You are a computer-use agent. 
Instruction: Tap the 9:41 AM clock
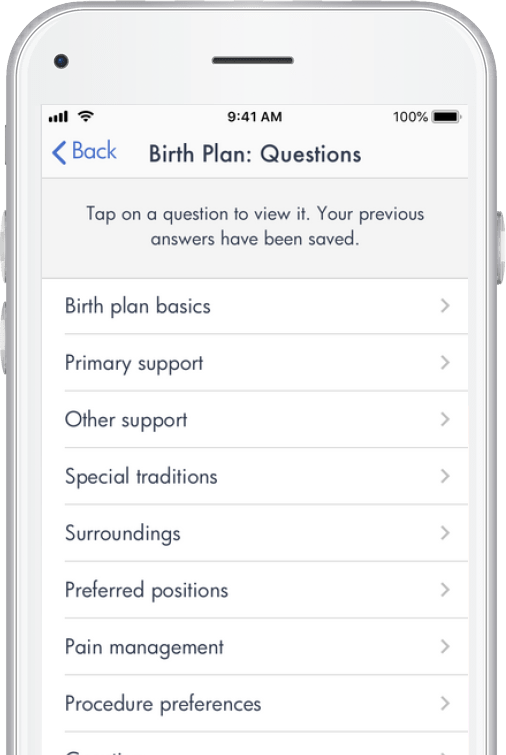(x=254, y=117)
